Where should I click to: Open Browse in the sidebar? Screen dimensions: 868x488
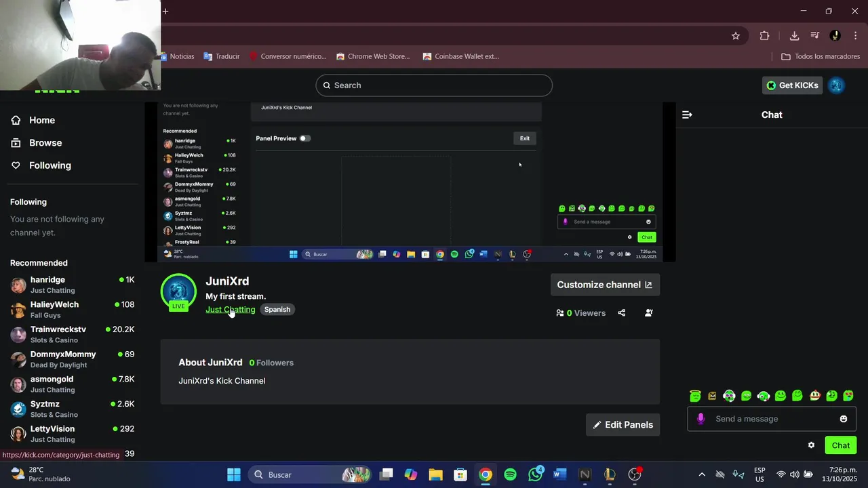point(45,143)
